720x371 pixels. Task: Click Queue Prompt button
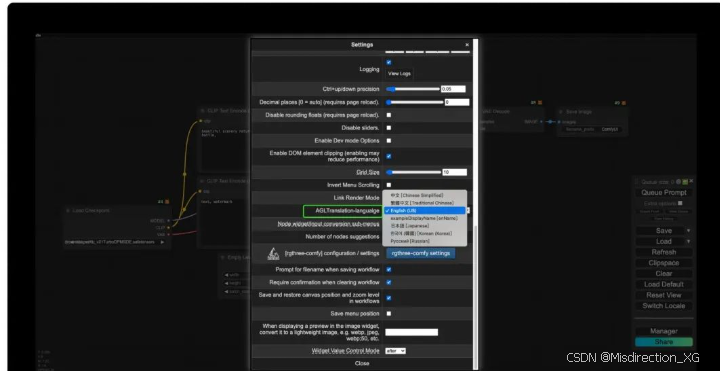(664, 192)
